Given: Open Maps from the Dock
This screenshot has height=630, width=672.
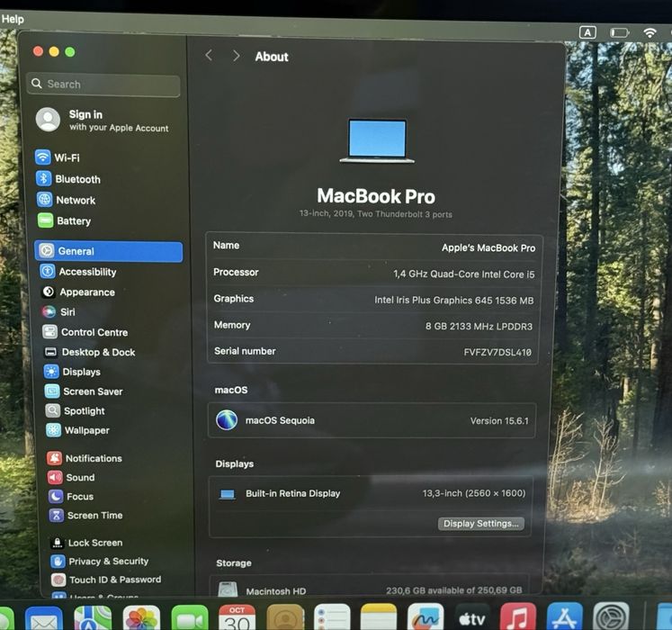Looking at the screenshot, I should [93, 619].
